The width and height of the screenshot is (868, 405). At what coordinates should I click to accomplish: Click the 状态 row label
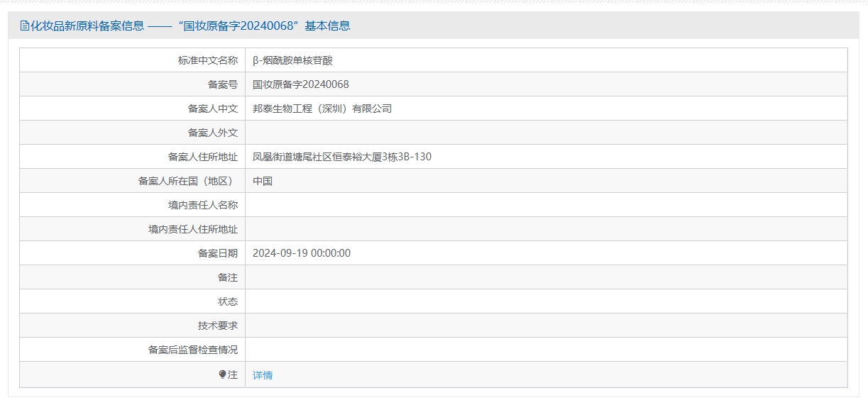(228, 301)
